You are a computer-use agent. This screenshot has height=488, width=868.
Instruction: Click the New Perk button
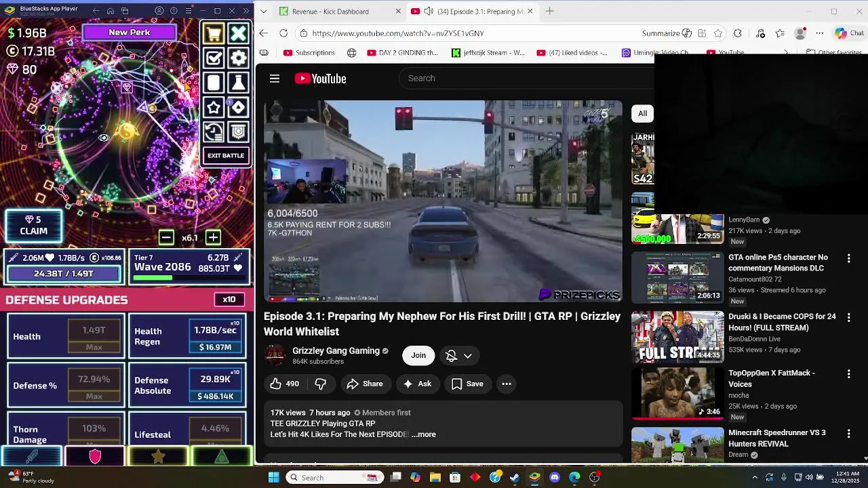click(130, 33)
